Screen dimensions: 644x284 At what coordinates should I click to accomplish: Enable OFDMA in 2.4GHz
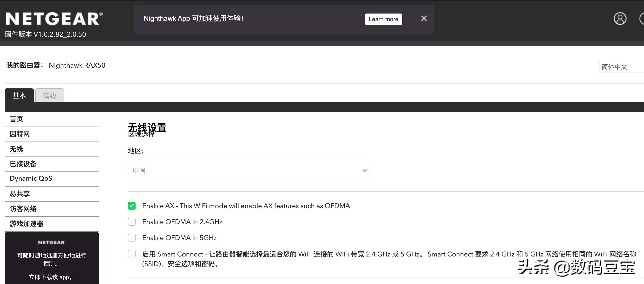click(x=131, y=222)
